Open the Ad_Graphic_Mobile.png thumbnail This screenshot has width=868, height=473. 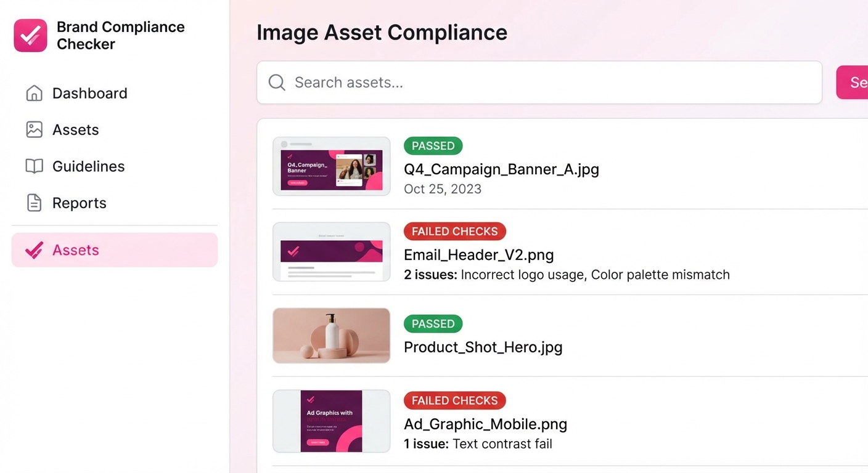[332, 421]
